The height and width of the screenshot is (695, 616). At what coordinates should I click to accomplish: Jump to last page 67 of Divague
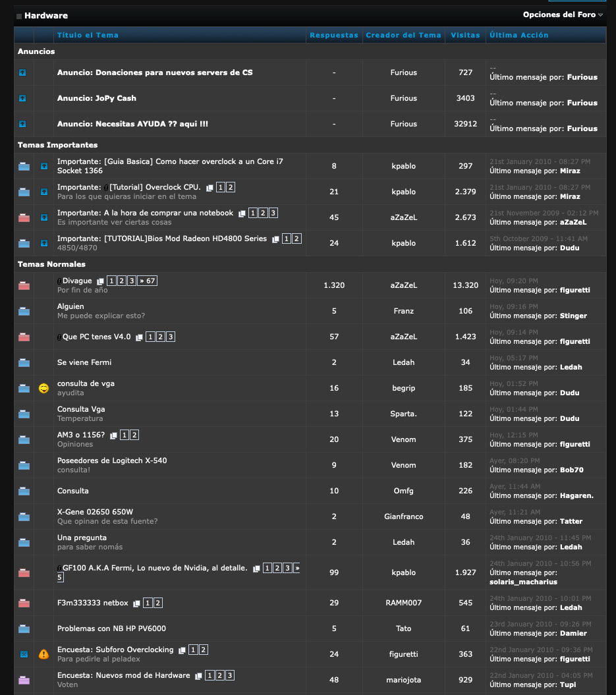tap(148, 281)
